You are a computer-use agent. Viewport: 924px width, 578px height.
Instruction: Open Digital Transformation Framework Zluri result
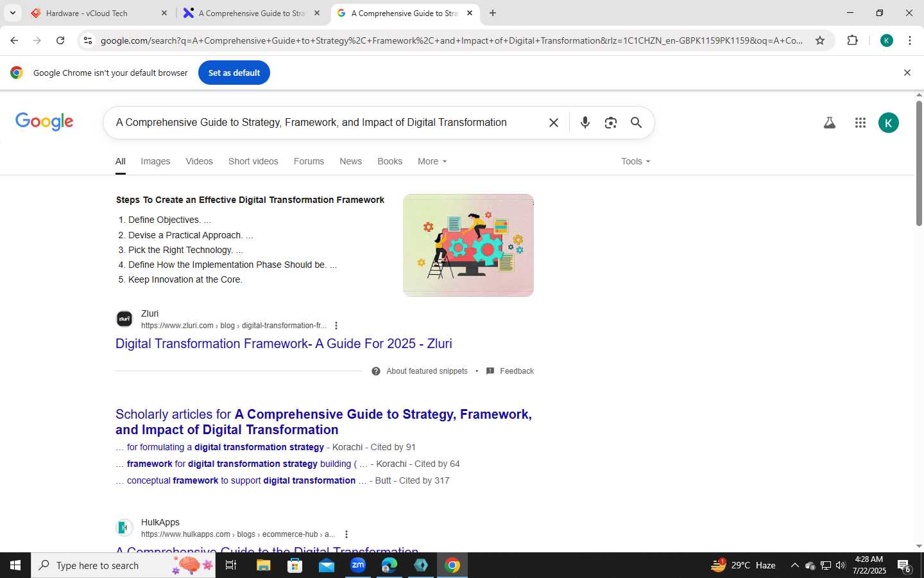[x=284, y=344]
